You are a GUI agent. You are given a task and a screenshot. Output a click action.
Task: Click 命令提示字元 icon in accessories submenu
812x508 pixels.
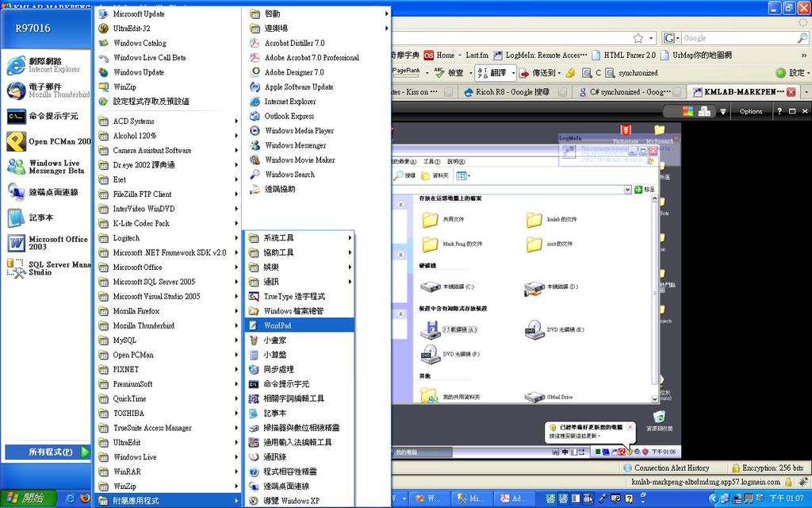point(254,384)
